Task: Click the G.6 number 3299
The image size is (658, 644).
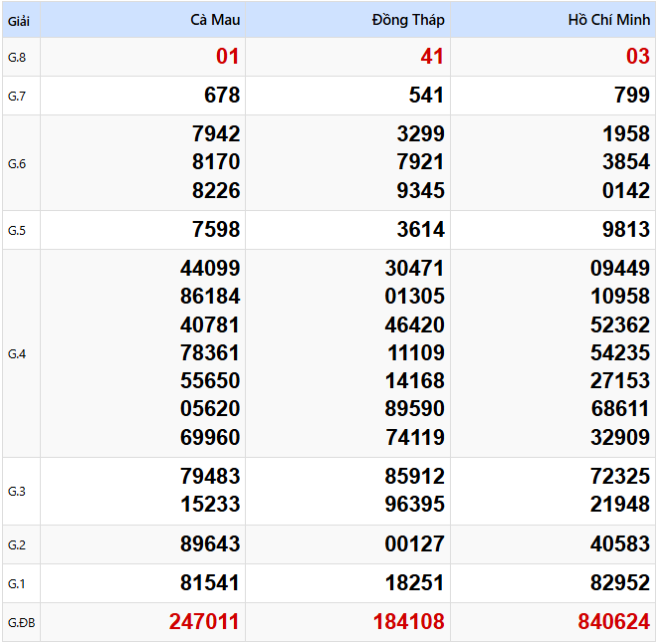Action: (x=420, y=133)
